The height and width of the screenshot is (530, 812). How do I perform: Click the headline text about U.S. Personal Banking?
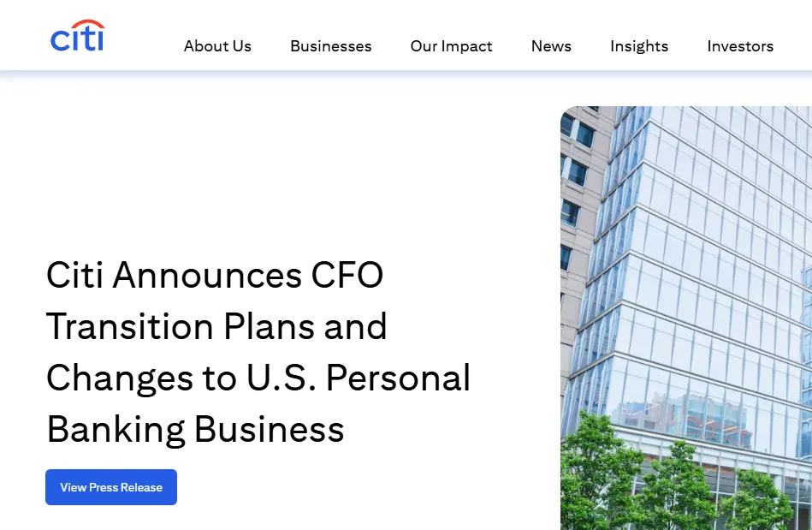(257, 378)
